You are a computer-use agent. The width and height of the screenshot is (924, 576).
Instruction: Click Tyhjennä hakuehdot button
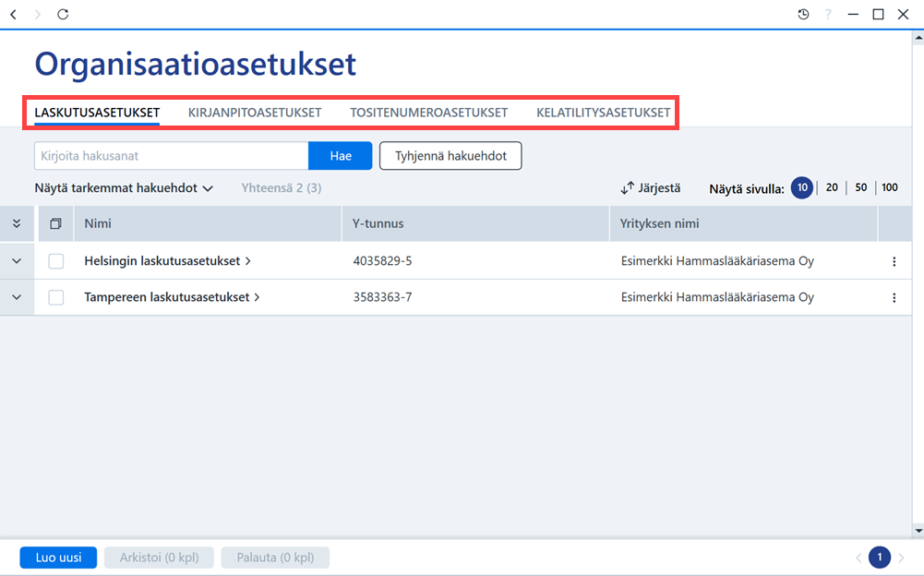point(450,156)
